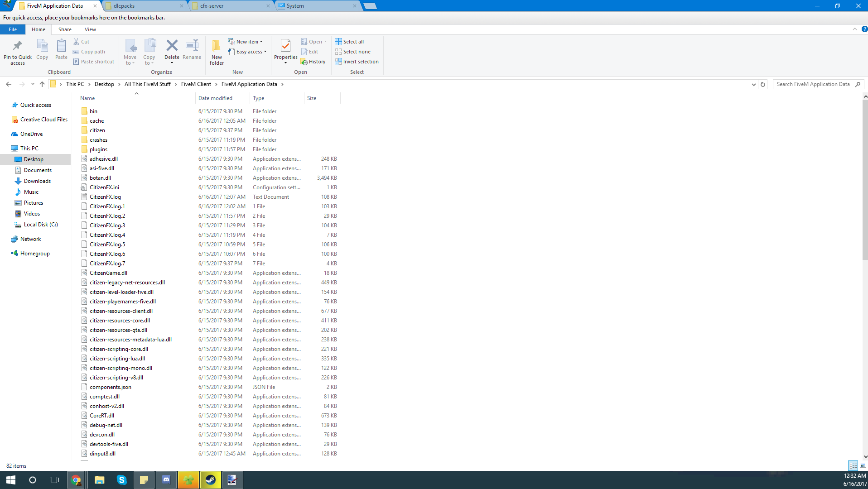The height and width of the screenshot is (489, 868).
Task: Collapse the ribbon with the chevron
Action: pos(855,29)
